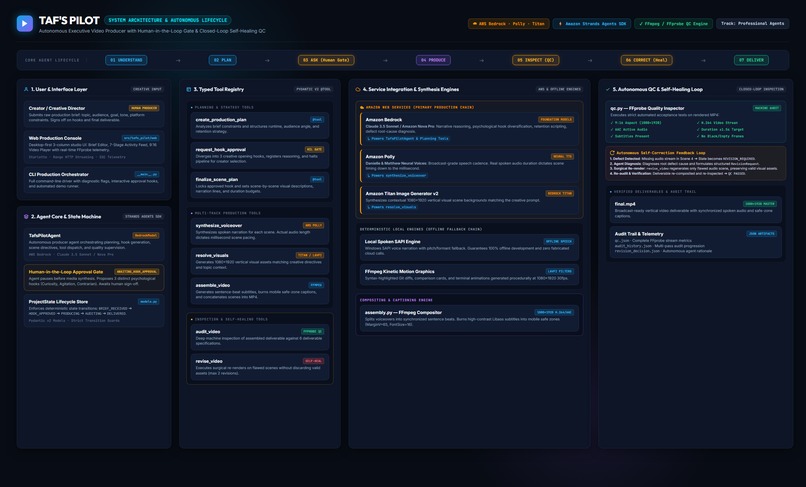Click the synthesize_voiceover tool name
806x487 pixels.
(x=218, y=226)
